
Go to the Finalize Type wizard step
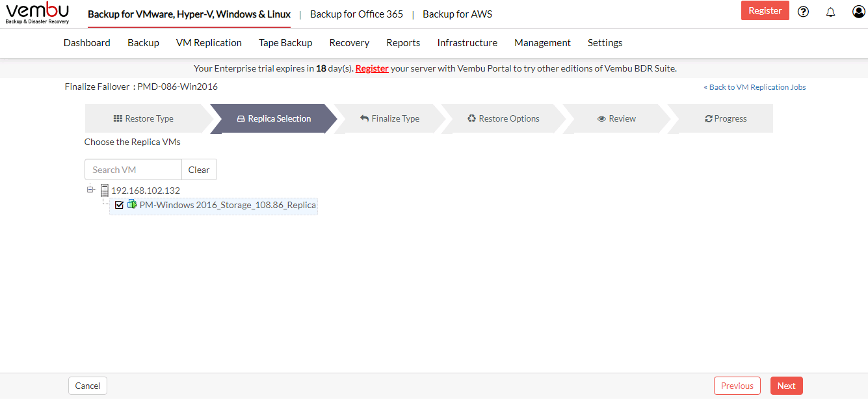[x=390, y=118]
